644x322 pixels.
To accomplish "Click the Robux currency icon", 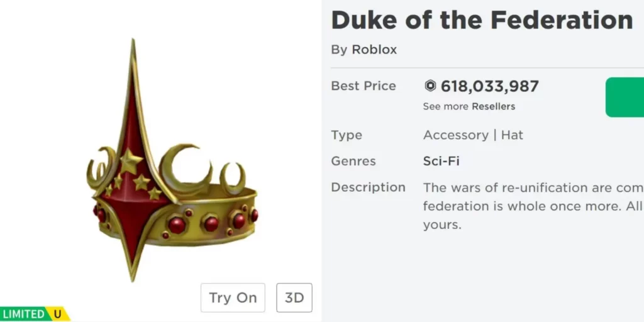I will (430, 86).
